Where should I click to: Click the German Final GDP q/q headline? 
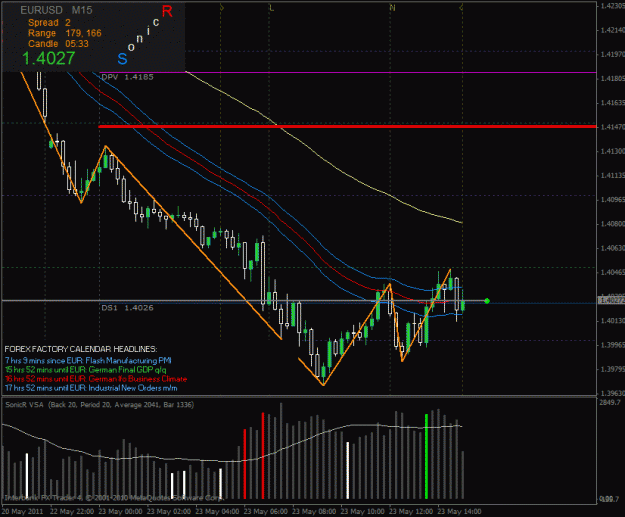(x=86, y=370)
